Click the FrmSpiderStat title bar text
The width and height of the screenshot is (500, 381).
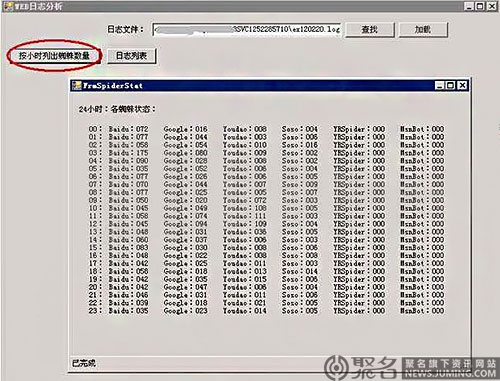(113, 86)
